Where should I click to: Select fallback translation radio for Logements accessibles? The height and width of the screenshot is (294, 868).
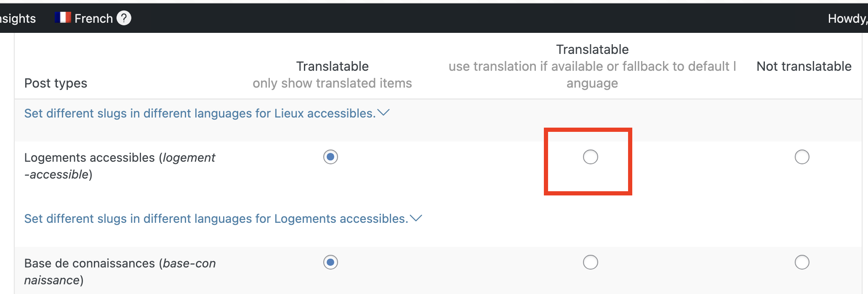coord(590,157)
